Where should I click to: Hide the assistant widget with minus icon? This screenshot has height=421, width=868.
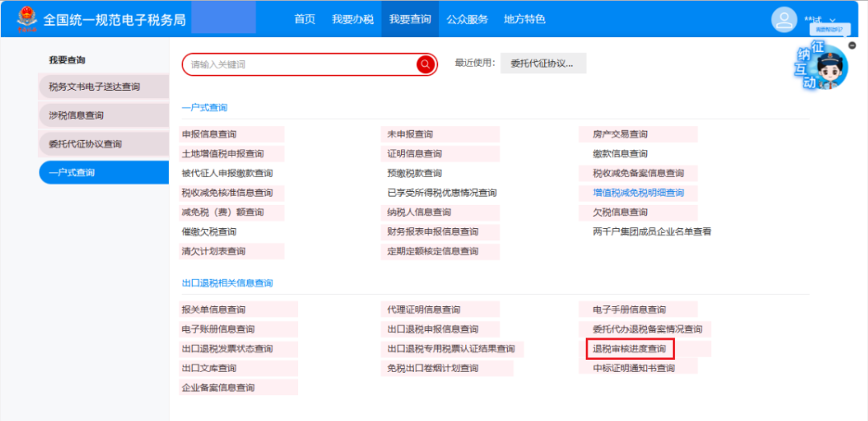point(852,46)
